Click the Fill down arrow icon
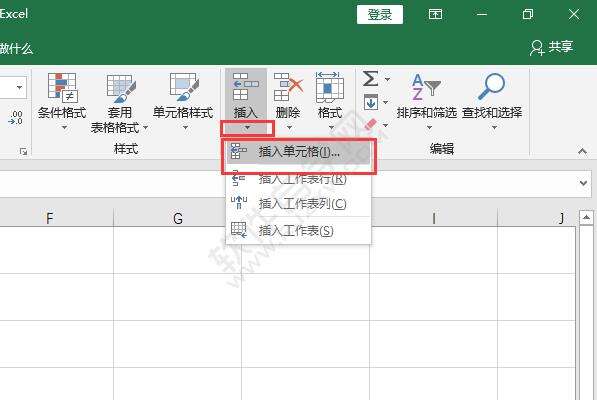Viewport: 597px width, 400px height. coord(371,102)
